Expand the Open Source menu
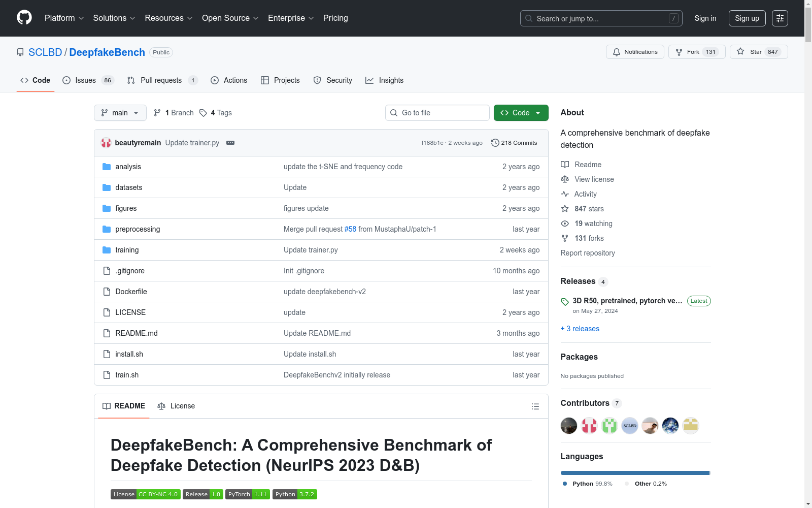 [230, 18]
